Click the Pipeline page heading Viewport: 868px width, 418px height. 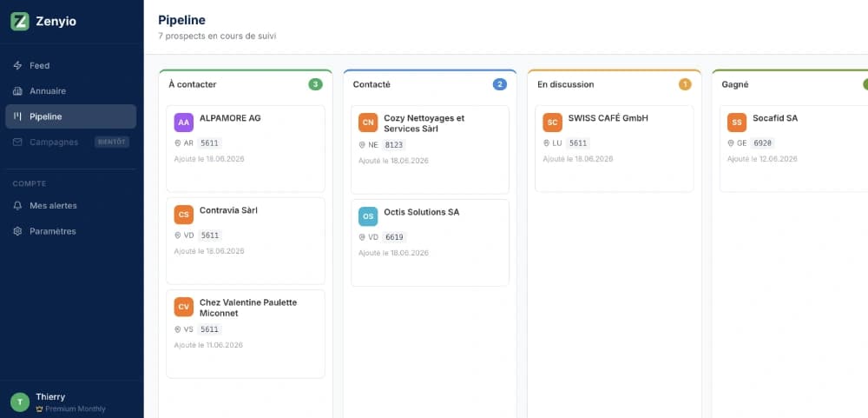point(181,20)
